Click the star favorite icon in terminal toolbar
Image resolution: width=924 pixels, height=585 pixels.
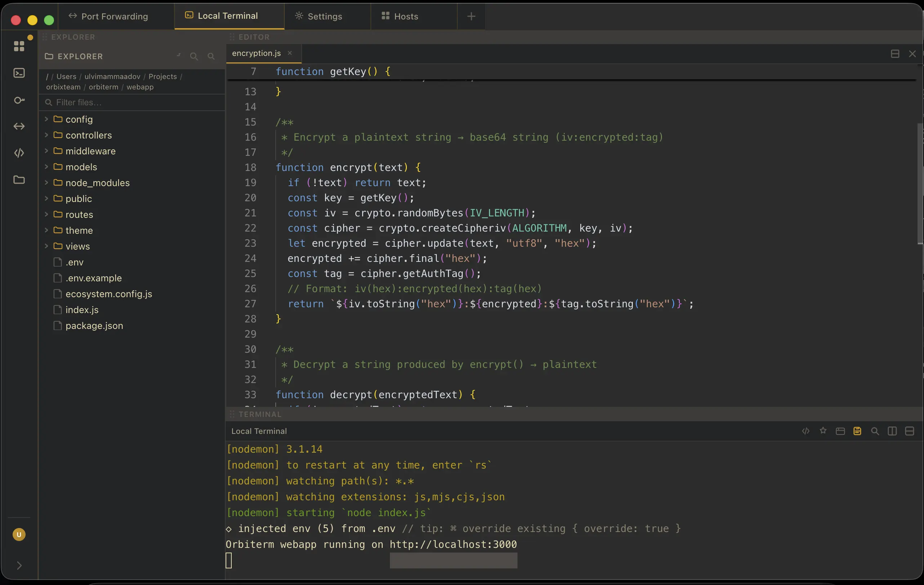point(823,431)
